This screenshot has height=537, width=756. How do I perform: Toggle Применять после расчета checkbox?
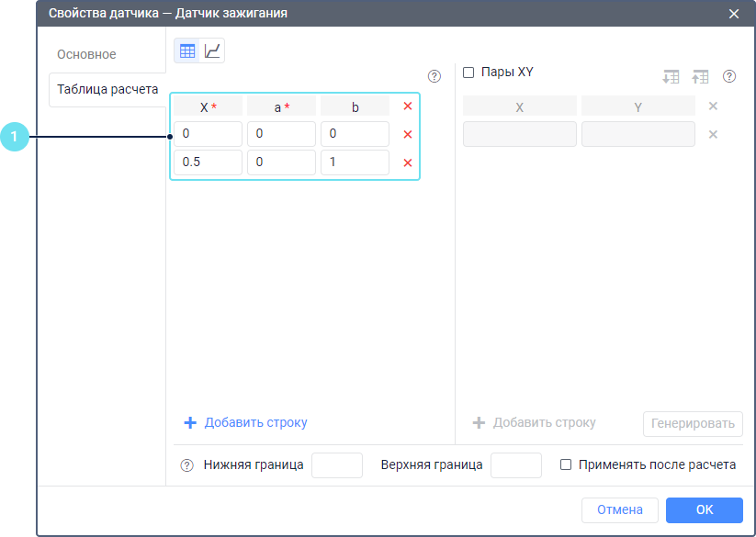click(566, 464)
